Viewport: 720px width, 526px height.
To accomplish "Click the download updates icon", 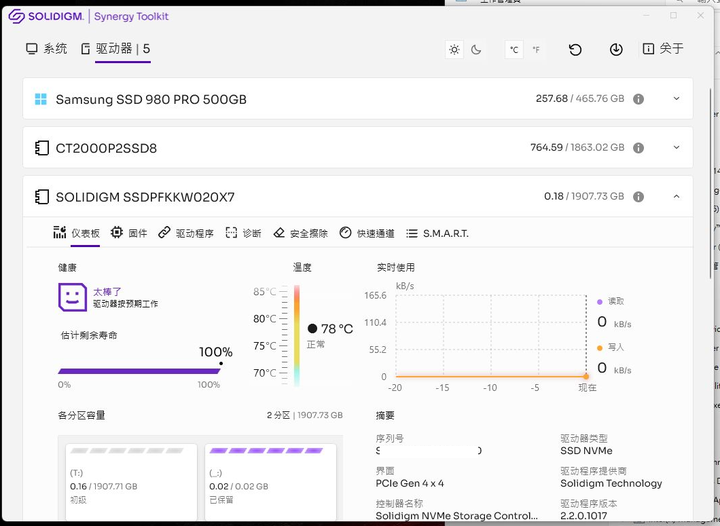I will 616,49.
